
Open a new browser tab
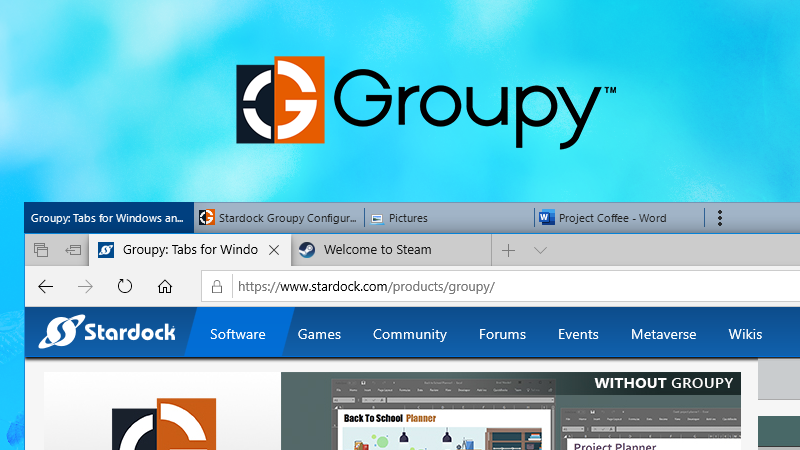[509, 250]
